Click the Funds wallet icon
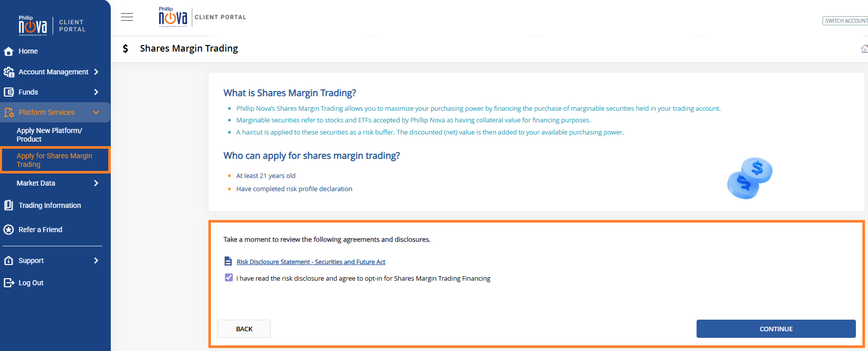 coord(9,92)
